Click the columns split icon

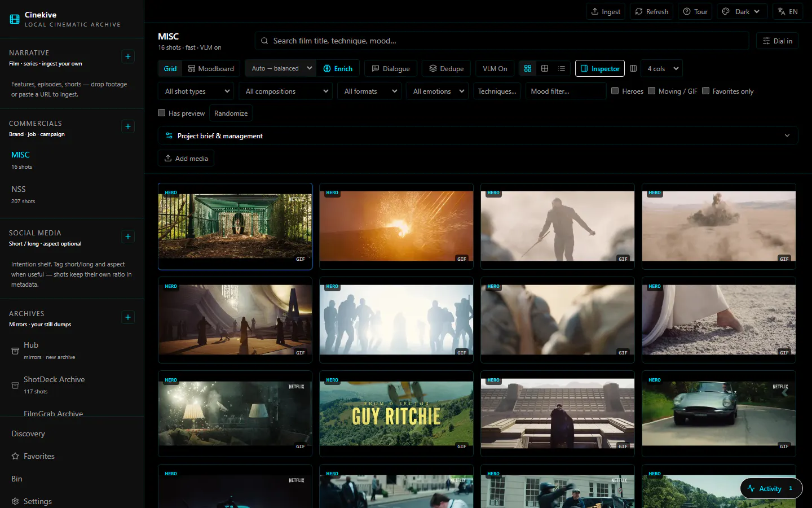633,68
